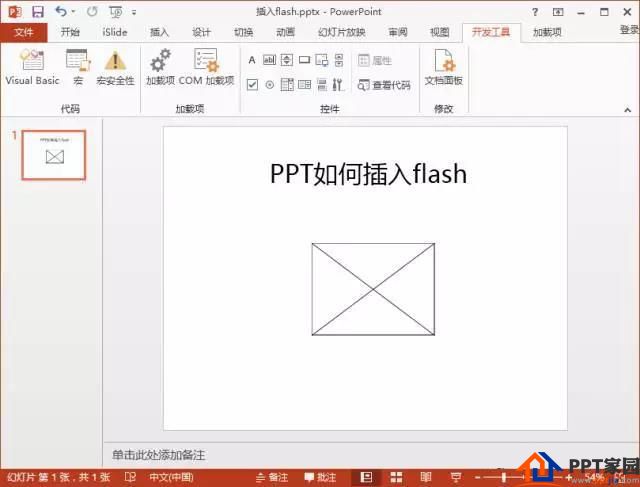Select the Image control
Image resolution: width=640 pixels, height=487 pixels.
click(322, 60)
